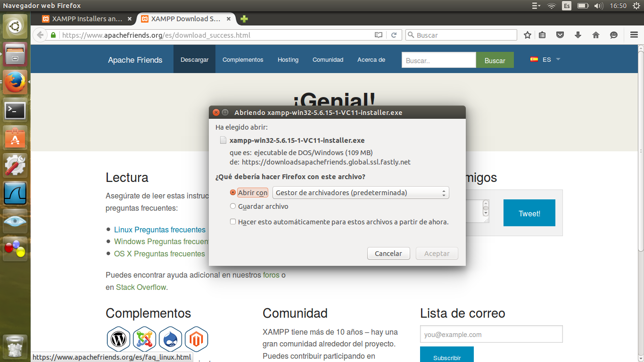
Task: Focus the site 'Buscar..' search field
Action: point(439,60)
